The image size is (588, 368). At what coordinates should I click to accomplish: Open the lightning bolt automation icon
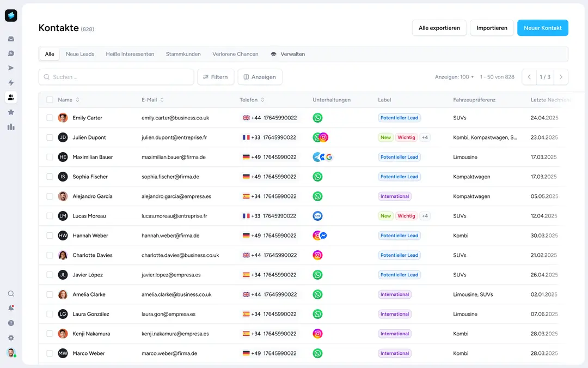tap(11, 83)
